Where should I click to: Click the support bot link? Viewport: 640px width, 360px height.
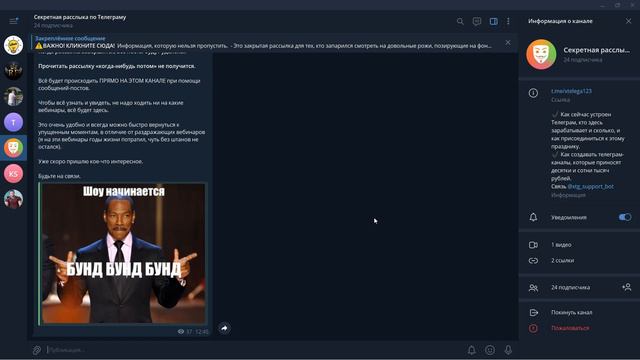tap(591, 187)
